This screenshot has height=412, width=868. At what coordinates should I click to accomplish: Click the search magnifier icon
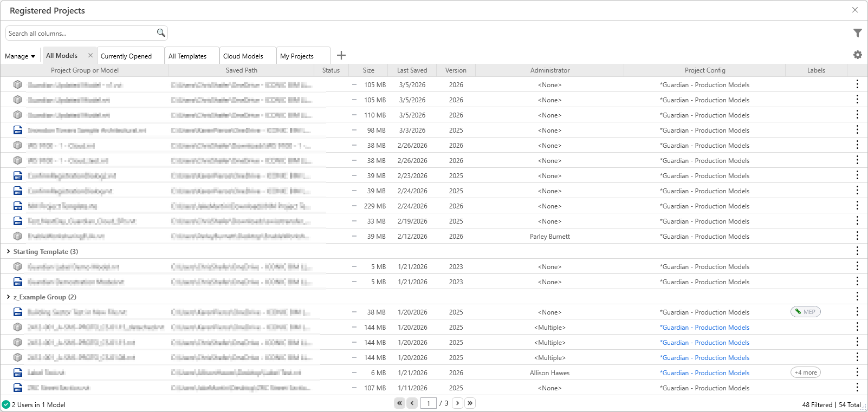(161, 33)
